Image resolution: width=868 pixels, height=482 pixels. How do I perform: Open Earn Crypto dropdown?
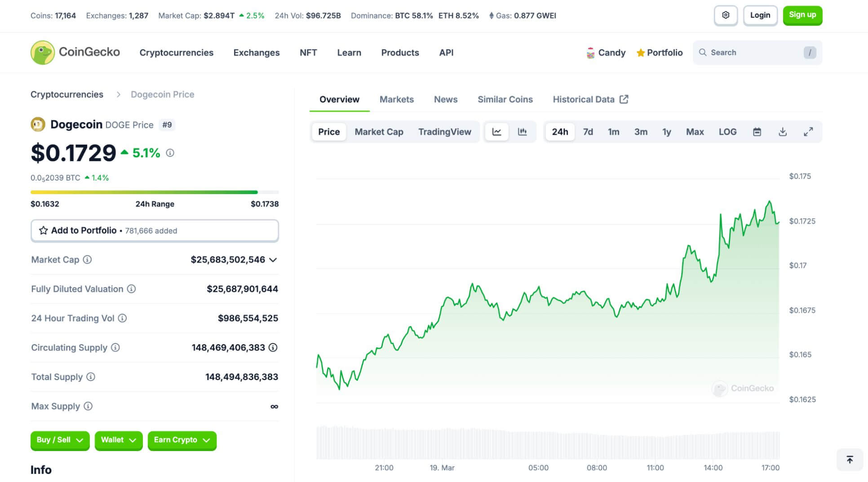point(182,440)
